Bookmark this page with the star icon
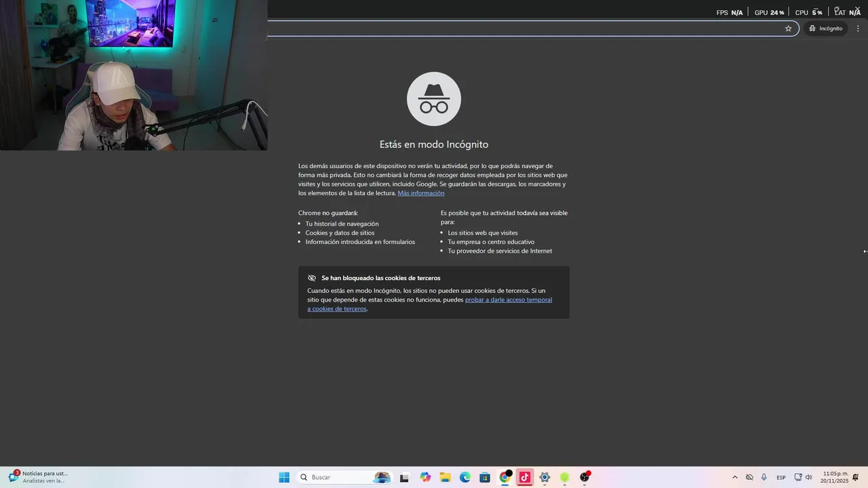This screenshot has height=488, width=868. tap(788, 28)
